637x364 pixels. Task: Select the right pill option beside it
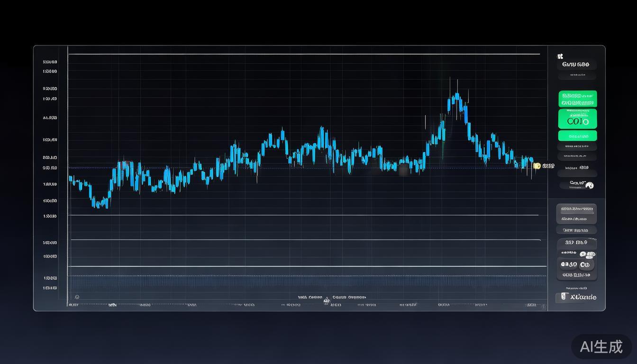[x=586, y=265]
